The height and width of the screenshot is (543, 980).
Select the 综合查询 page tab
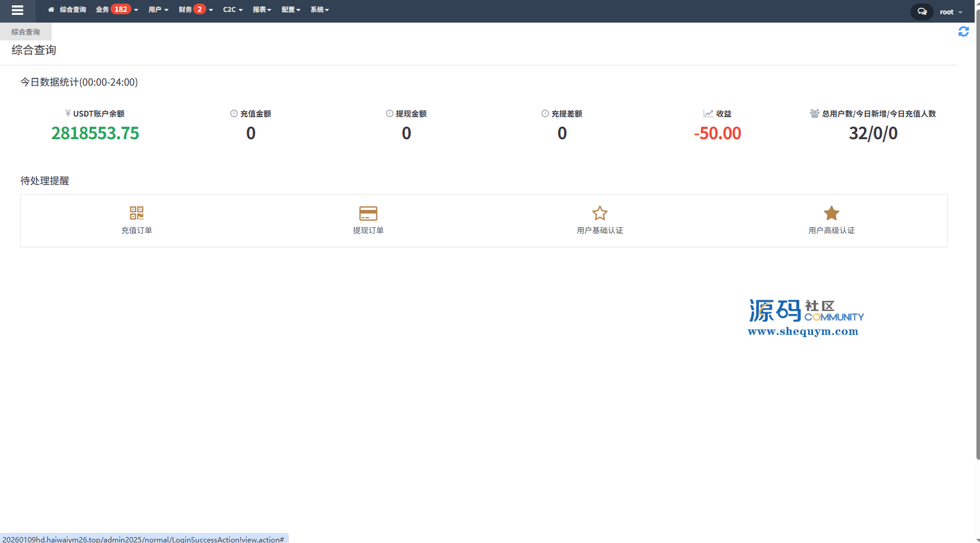[26, 32]
